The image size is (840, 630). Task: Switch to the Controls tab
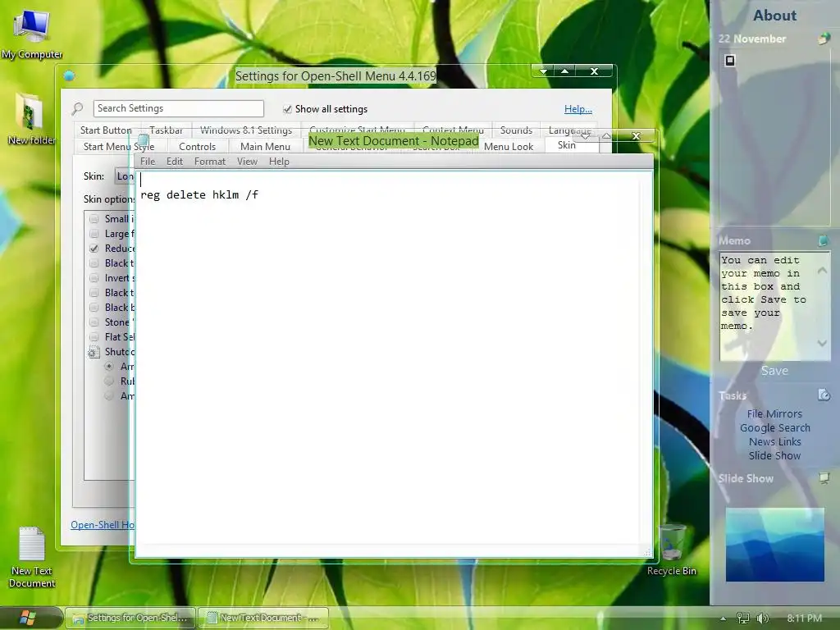pyautogui.click(x=197, y=146)
